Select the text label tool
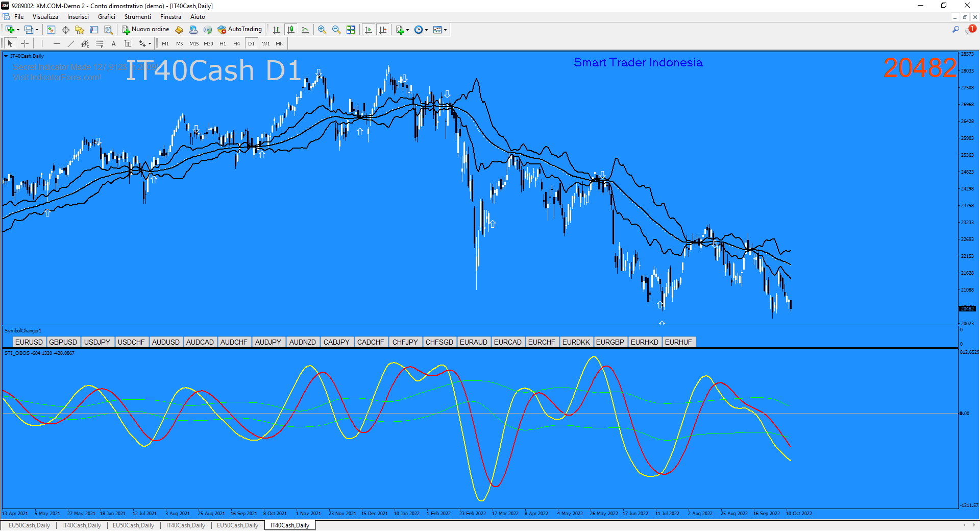Viewport: 980px width, 531px height. [x=128, y=43]
